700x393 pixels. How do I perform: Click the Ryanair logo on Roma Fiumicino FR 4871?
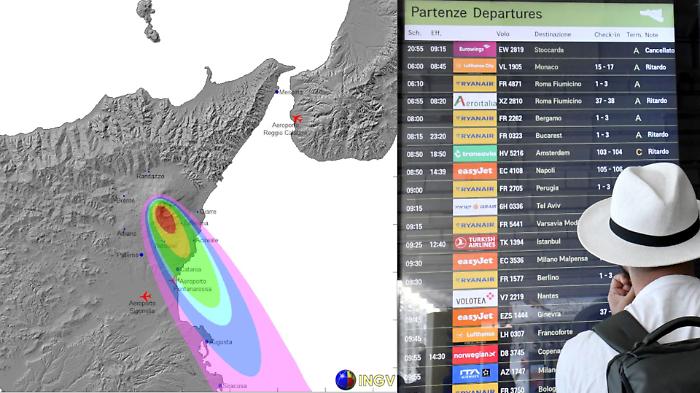pos(475,84)
